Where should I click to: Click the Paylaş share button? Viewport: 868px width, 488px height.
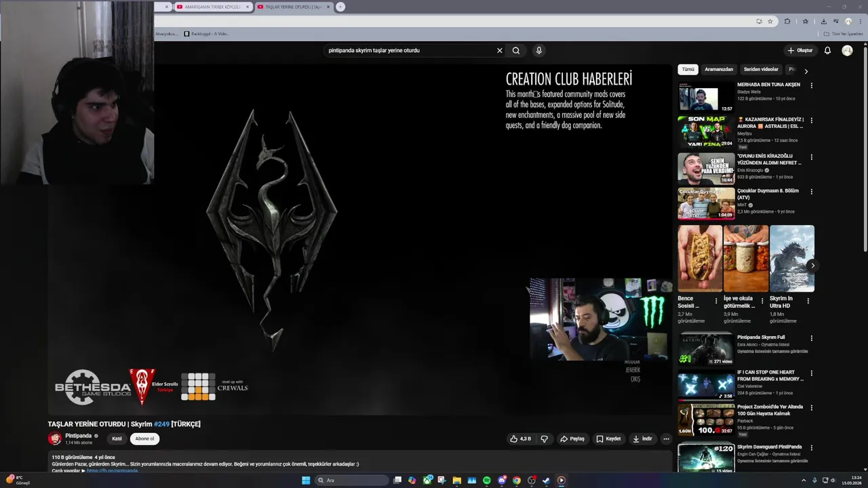[x=572, y=439]
